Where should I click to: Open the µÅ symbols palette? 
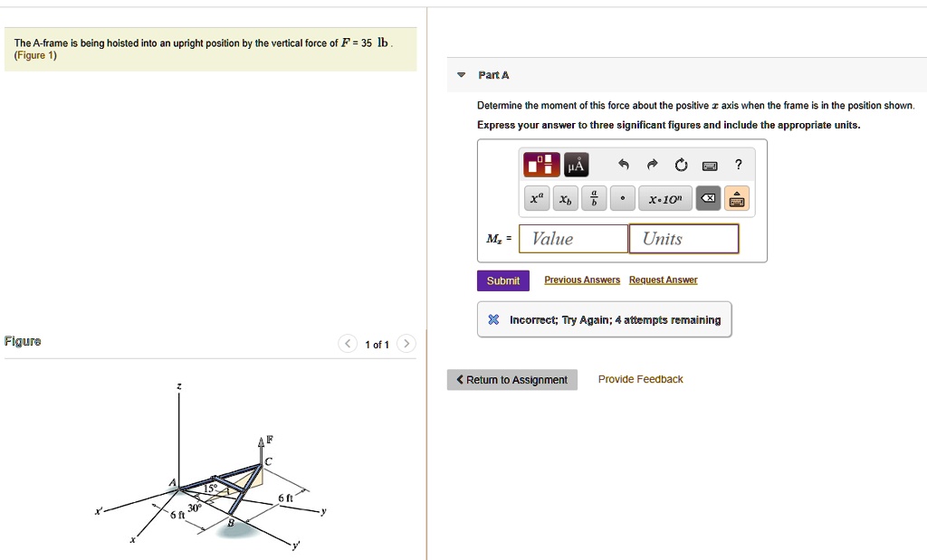tap(576, 166)
